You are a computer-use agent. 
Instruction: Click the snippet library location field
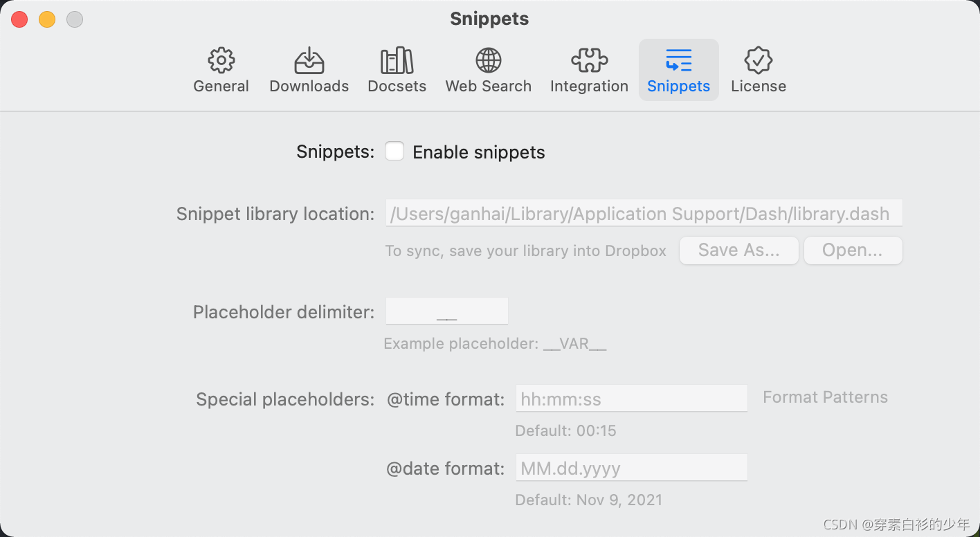click(x=644, y=213)
